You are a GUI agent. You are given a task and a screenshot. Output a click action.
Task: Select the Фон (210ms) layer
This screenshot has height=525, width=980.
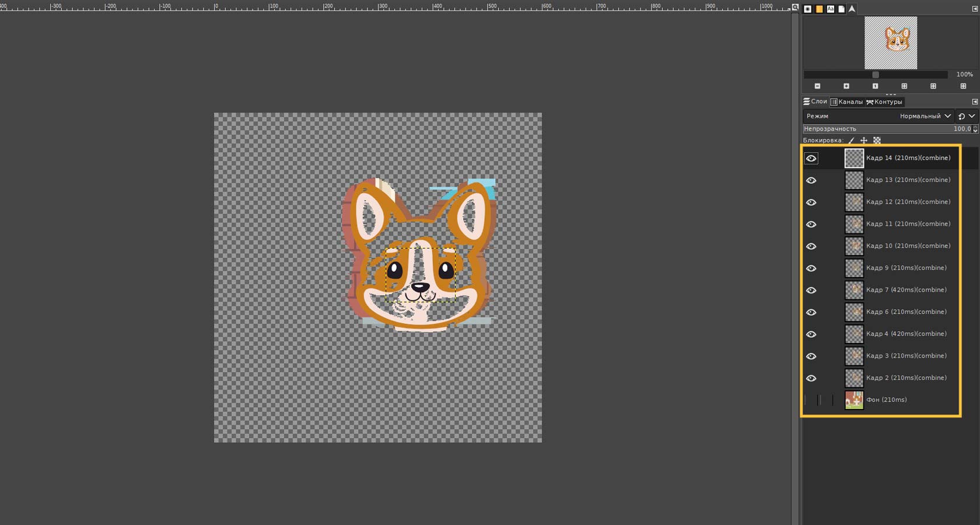(x=886, y=400)
